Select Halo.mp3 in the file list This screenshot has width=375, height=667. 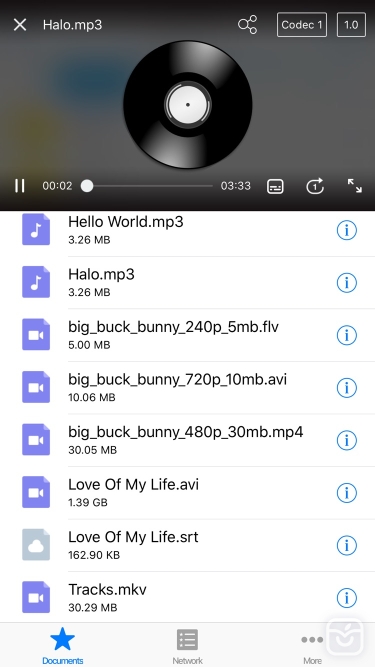pos(101,274)
